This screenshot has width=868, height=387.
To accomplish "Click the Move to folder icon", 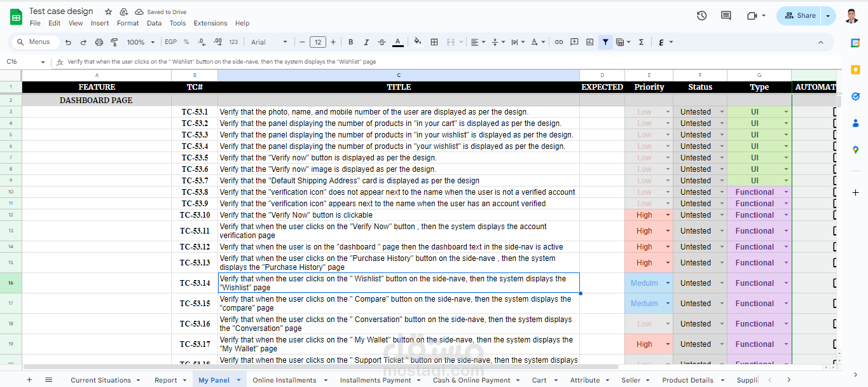I will 124,12.
